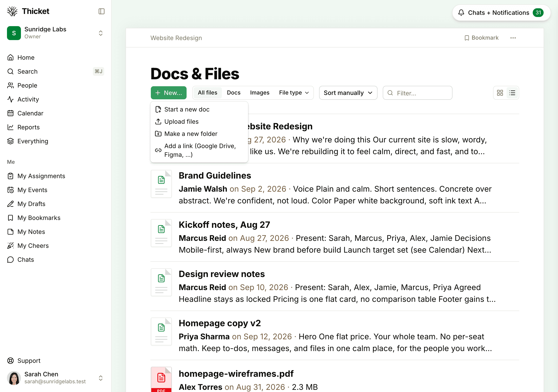The width and height of the screenshot is (558, 392).
Task: Click the Thicket logo icon
Action: [x=12, y=11]
